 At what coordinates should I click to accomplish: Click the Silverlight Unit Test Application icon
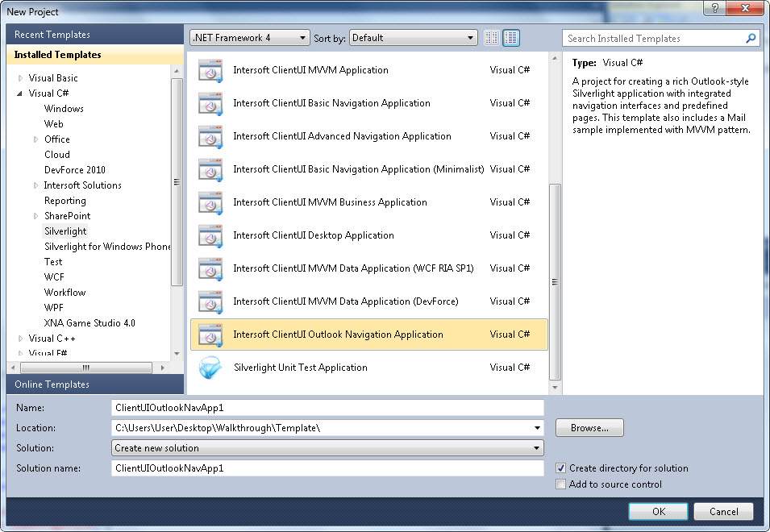click(x=210, y=368)
